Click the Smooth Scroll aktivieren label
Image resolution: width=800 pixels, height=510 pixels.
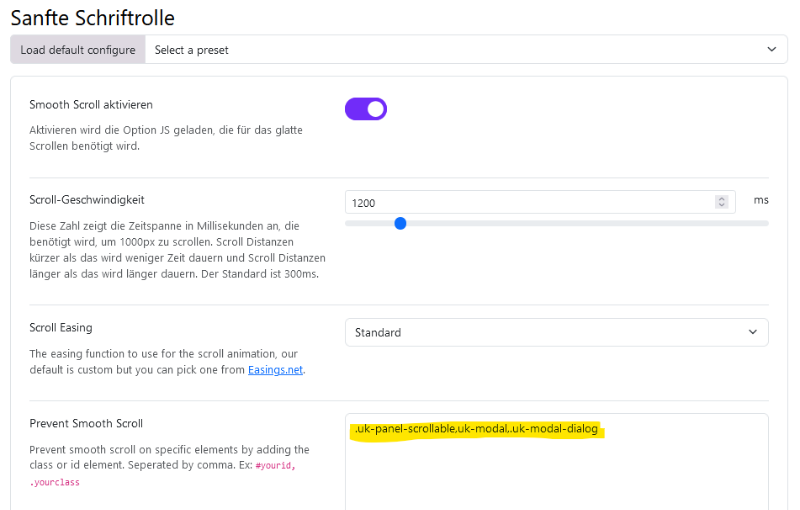point(91,105)
